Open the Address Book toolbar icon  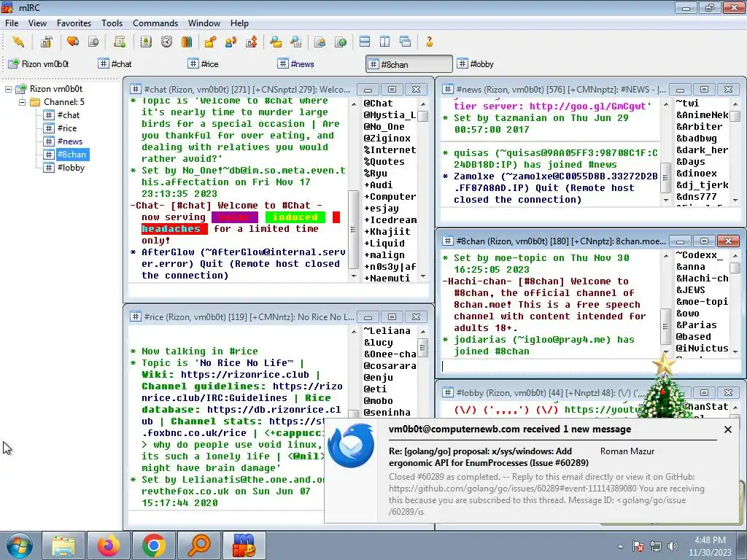[146, 42]
